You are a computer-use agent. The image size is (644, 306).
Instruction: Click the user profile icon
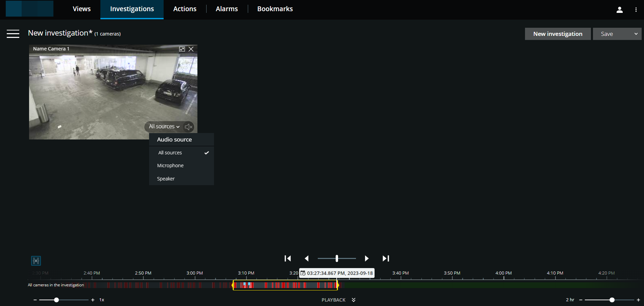coord(620,9)
